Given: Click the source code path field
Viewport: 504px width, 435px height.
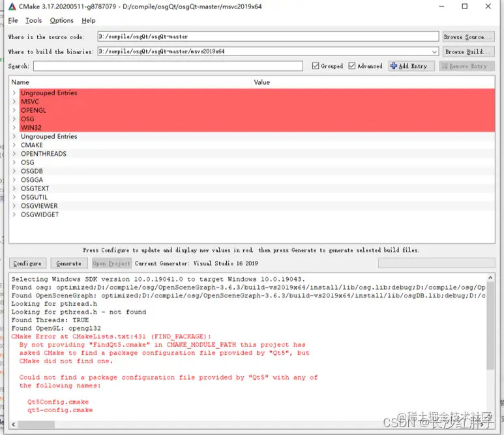Looking at the screenshot, I should coord(268,37).
